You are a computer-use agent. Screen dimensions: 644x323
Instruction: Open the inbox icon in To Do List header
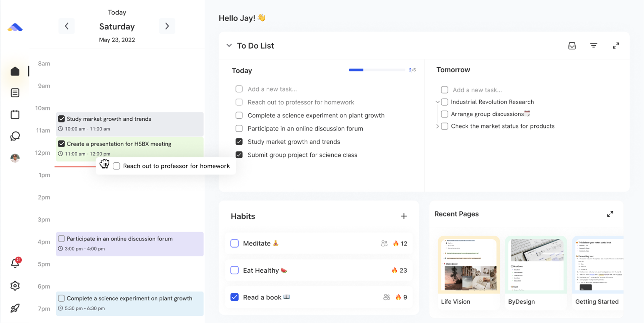[x=572, y=46]
